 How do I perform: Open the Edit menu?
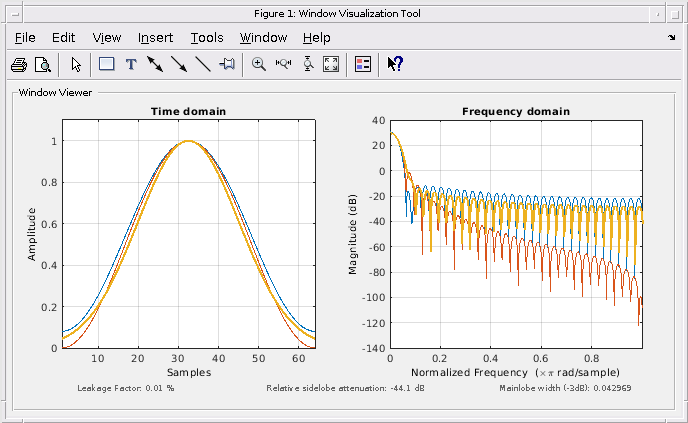coord(64,38)
